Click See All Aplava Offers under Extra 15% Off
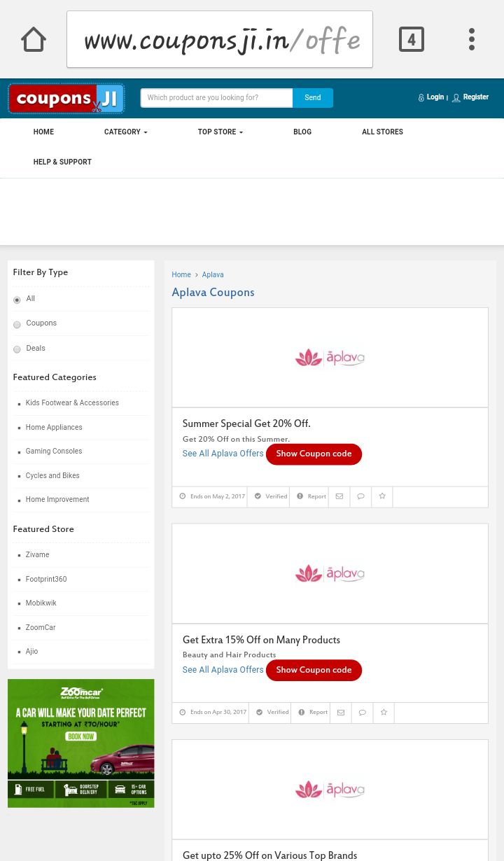The height and width of the screenshot is (861, 504). (223, 670)
